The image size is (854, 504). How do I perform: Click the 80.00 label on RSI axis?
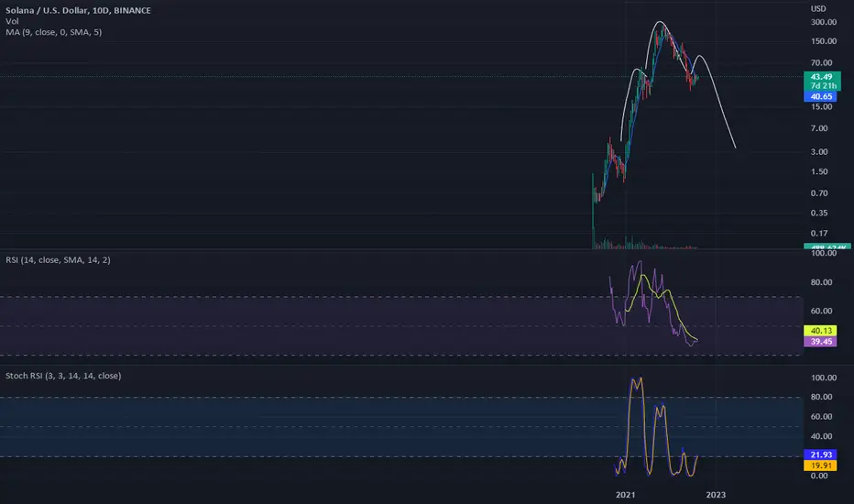click(x=821, y=282)
